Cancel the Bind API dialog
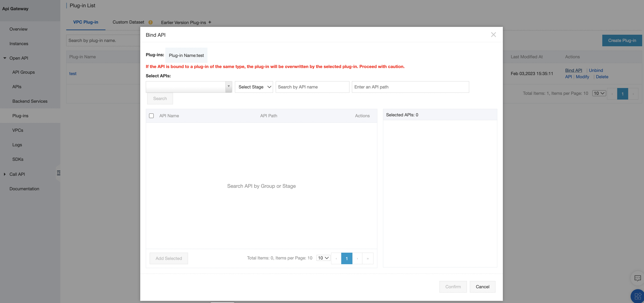Viewport: 644px width, 303px height. point(483,286)
